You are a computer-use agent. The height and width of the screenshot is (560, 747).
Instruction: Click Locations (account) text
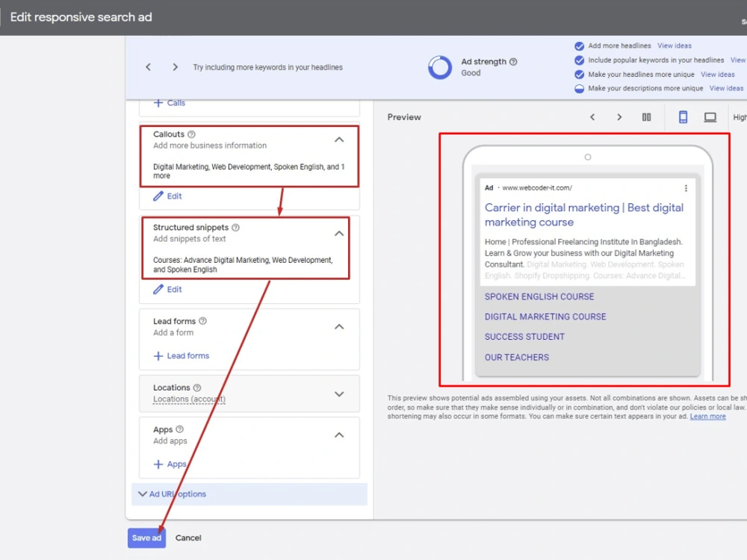click(x=189, y=399)
